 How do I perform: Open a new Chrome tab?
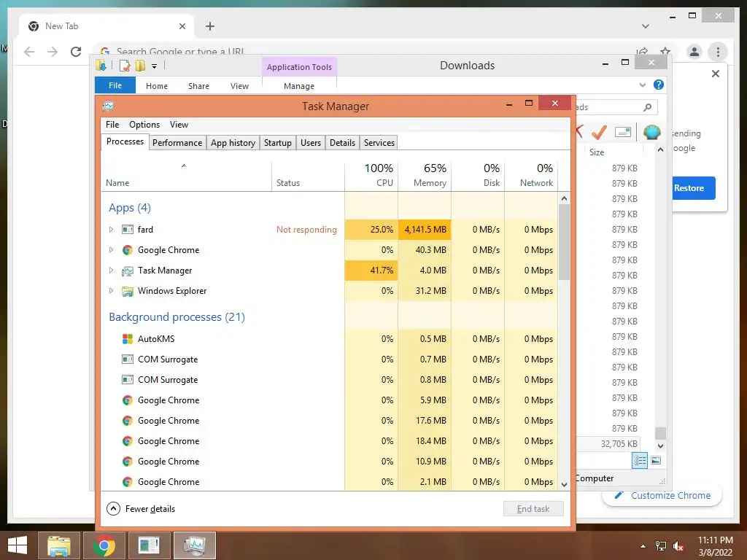point(210,26)
